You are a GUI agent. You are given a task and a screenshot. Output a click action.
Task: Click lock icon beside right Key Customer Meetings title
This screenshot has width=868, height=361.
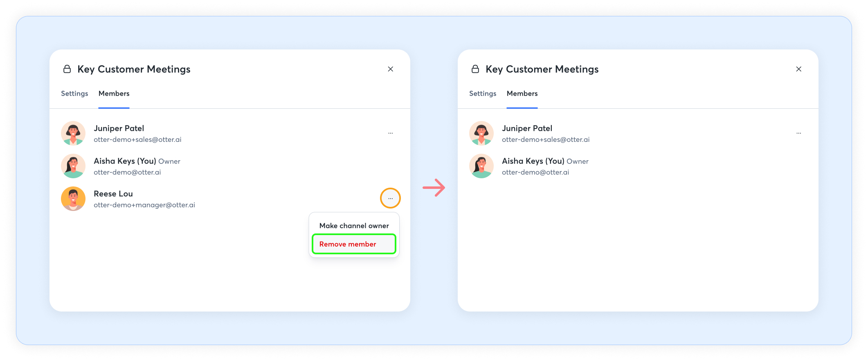pyautogui.click(x=475, y=69)
